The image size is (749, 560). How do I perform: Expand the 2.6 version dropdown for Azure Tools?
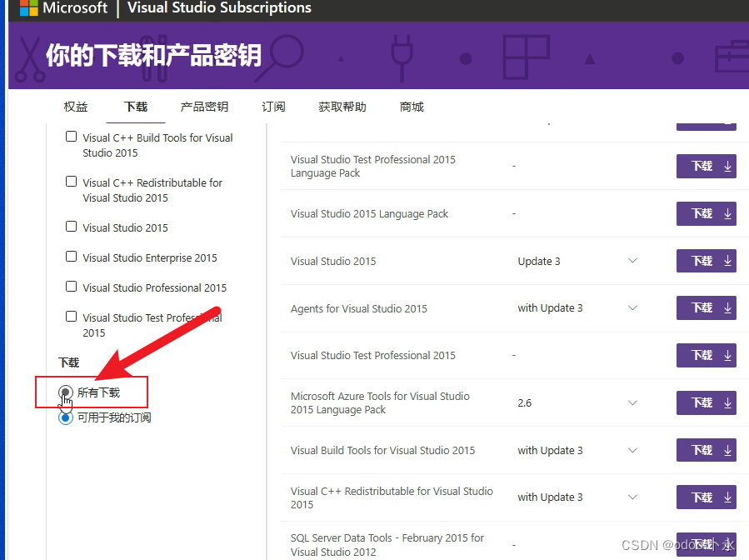pos(632,403)
